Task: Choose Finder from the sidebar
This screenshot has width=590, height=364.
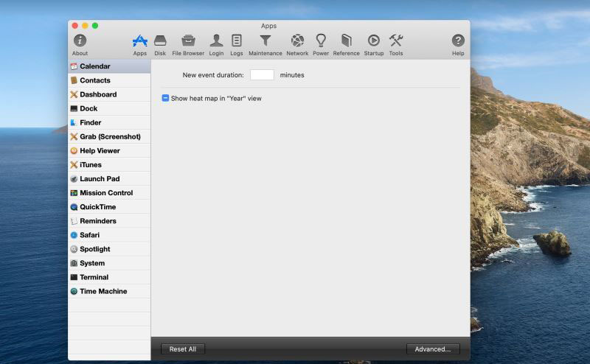Action: point(90,122)
